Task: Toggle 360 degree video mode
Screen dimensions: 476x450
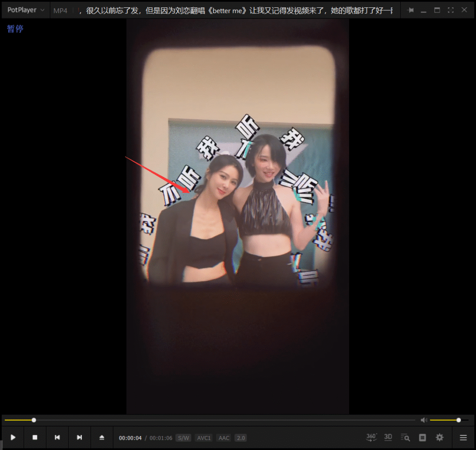Action: (371, 437)
